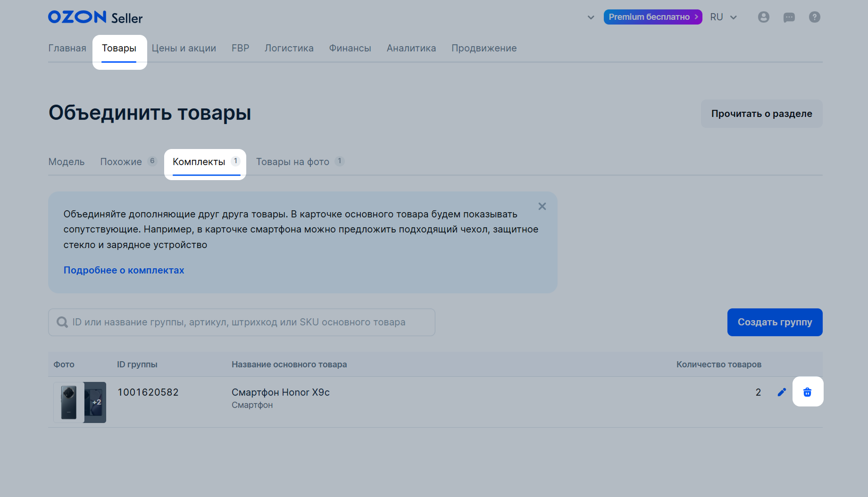Switch to the Похожие tab
This screenshot has height=497, width=868.
pos(128,162)
